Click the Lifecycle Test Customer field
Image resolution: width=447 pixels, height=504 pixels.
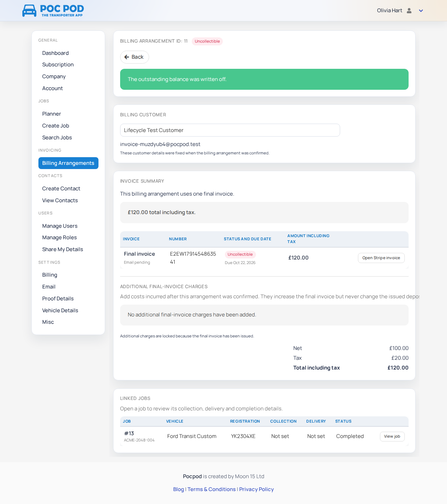[x=230, y=130]
